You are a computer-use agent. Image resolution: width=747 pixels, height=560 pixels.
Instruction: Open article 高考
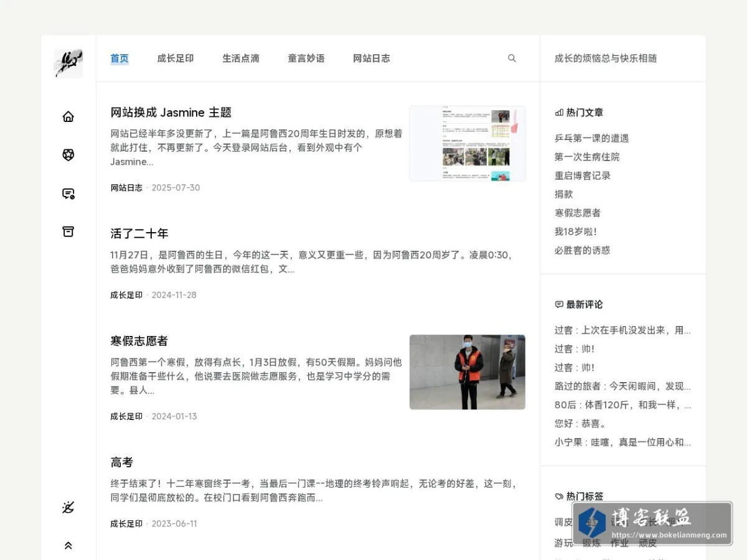[x=122, y=462]
